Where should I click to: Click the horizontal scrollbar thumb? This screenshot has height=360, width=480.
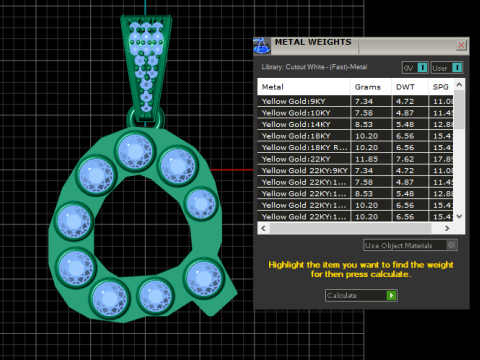tap(350, 228)
